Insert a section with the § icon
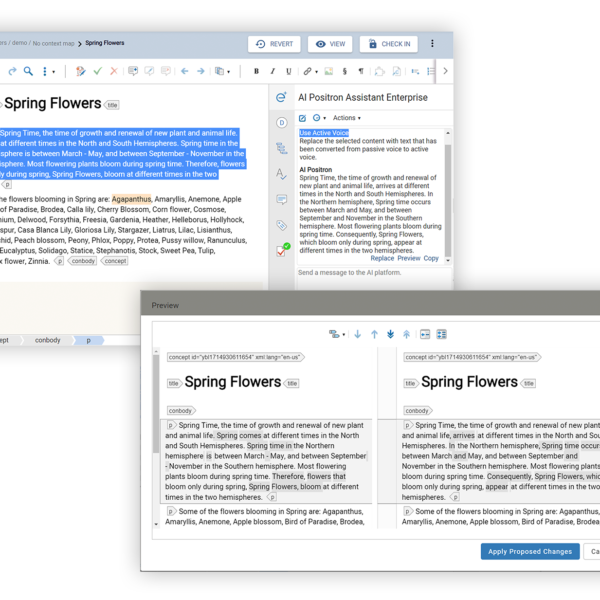Viewport: 600px width, 600px height. [345, 71]
